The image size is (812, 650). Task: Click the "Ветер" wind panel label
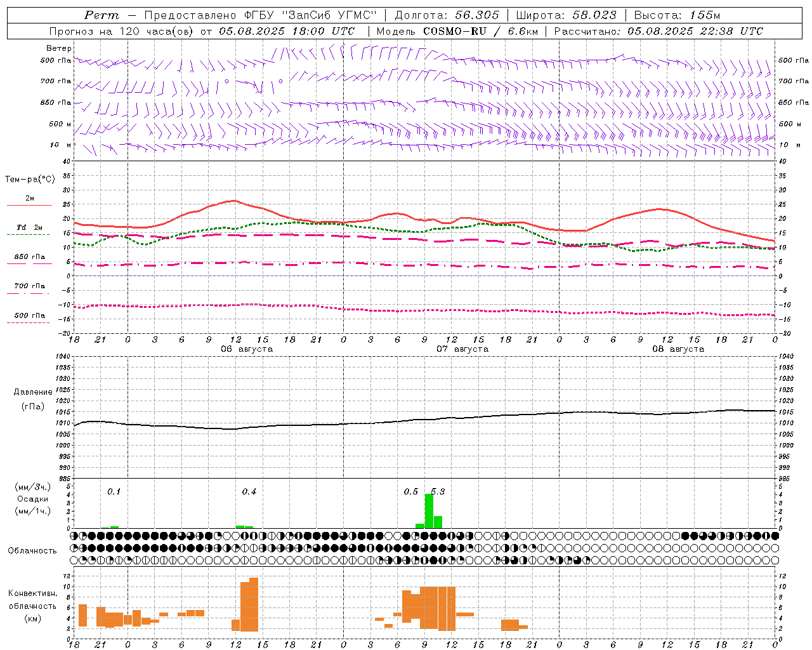tap(59, 48)
